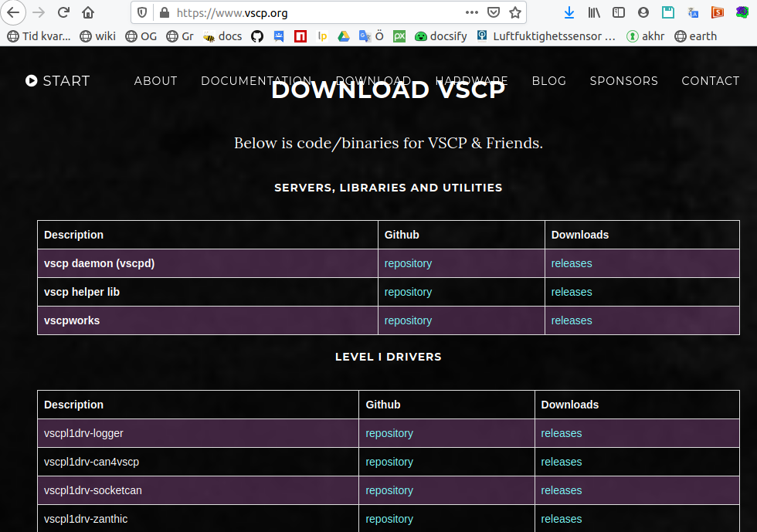Save page to Pocket icon

point(494,12)
